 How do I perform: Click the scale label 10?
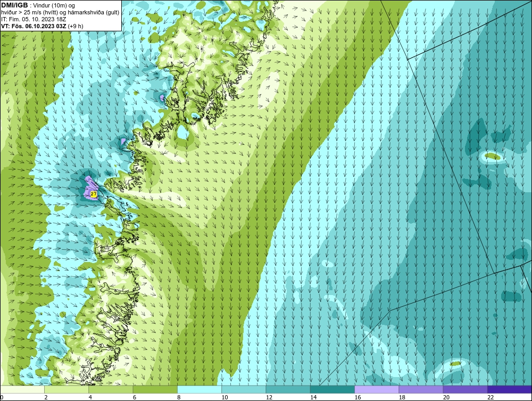pos(225,398)
